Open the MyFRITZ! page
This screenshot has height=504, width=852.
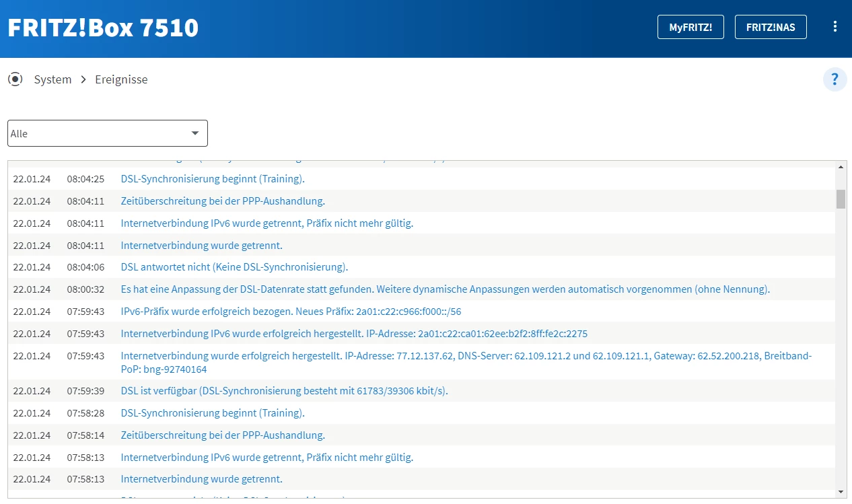(x=690, y=27)
